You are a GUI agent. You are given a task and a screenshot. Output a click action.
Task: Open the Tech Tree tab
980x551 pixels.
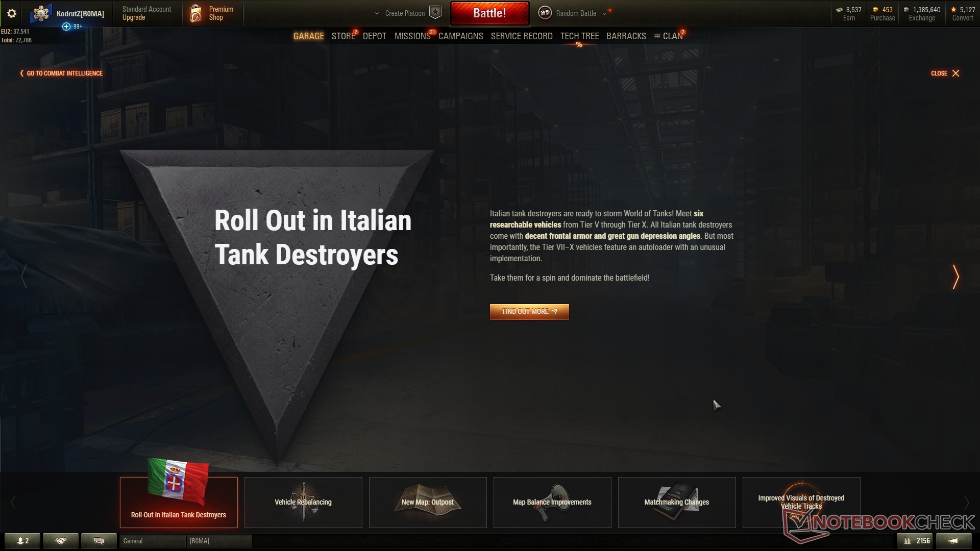pyautogui.click(x=579, y=36)
